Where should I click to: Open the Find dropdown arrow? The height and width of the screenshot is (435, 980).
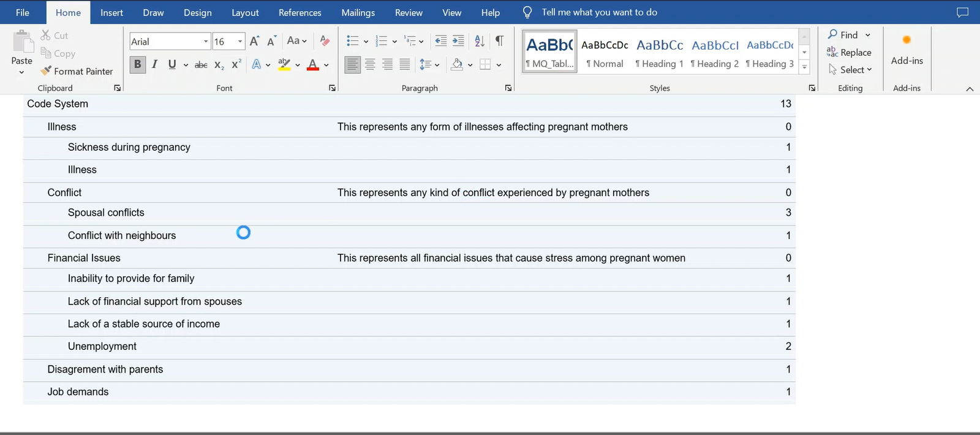coord(868,35)
